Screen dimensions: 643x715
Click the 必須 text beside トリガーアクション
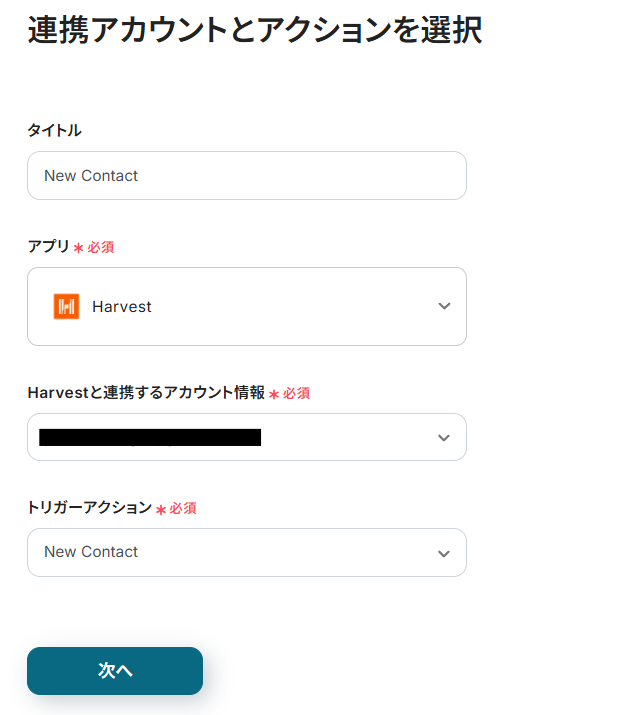pyautogui.click(x=183, y=509)
